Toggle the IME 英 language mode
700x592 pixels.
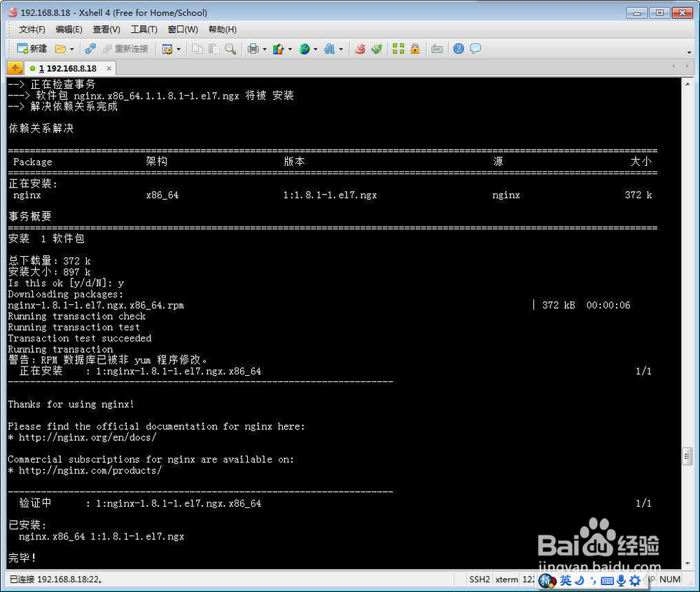coord(566,580)
